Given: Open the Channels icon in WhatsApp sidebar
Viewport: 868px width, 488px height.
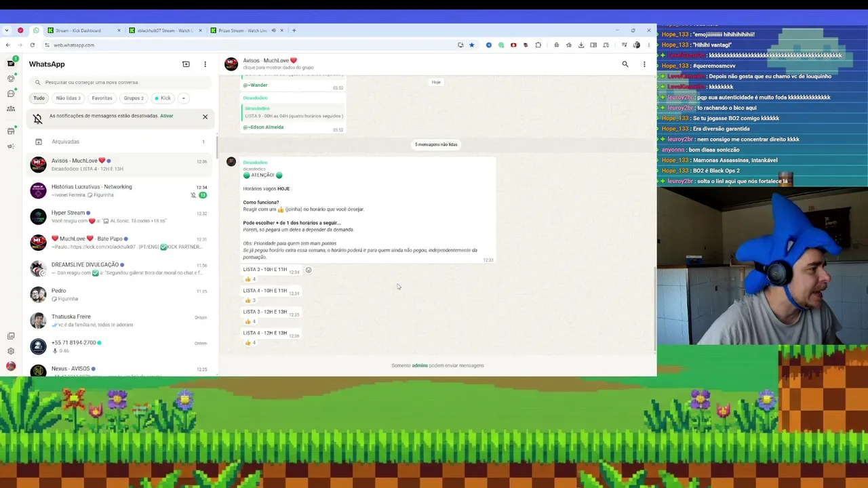Looking at the screenshot, I should [11, 94].
